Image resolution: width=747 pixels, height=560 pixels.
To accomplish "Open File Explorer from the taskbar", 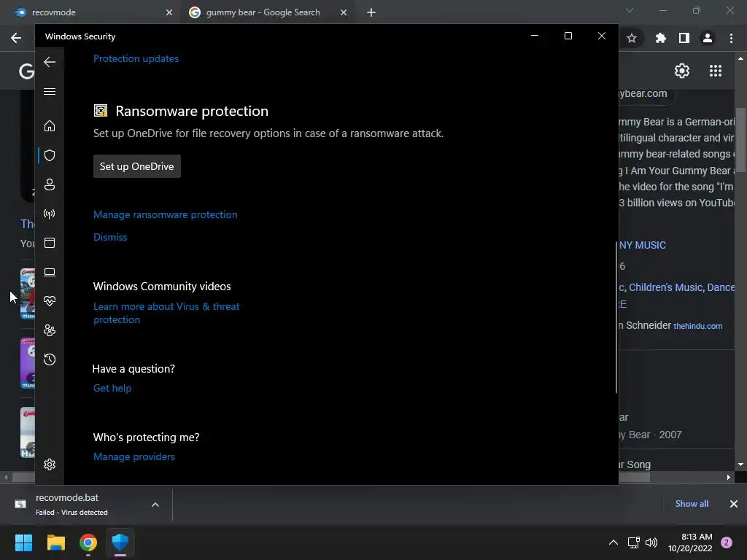I will click(55, 542).
